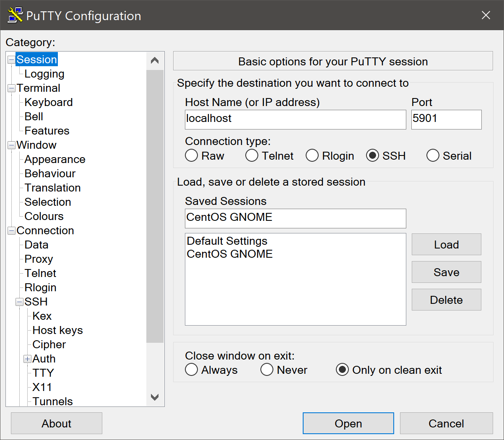The image size is (504, 440).
Task: Open the TTY category
Action: tap(43, 373)
